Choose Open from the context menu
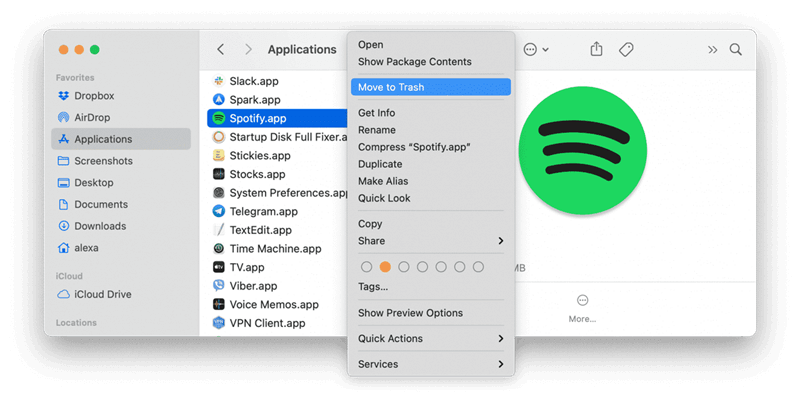 431,44
